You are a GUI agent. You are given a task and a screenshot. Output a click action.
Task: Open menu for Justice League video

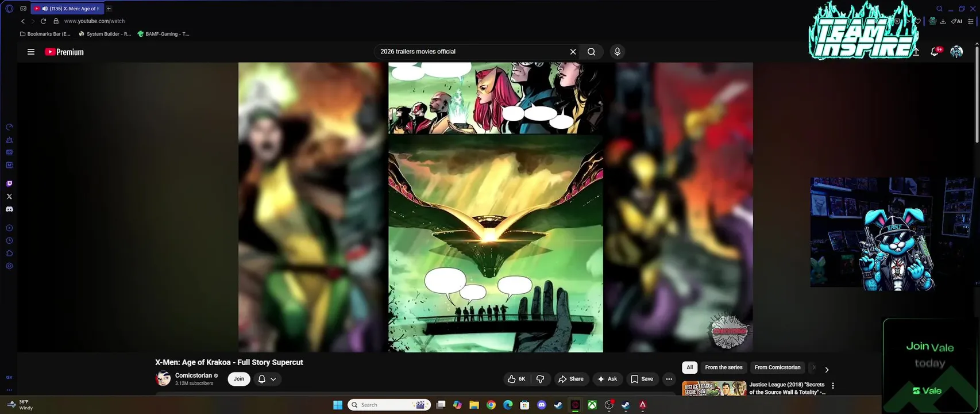pyautogui.click(x=833, y=386)
